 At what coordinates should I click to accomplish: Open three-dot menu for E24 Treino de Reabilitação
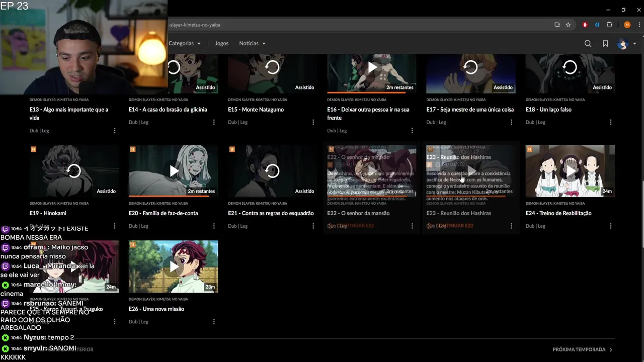tap(611, 226)
